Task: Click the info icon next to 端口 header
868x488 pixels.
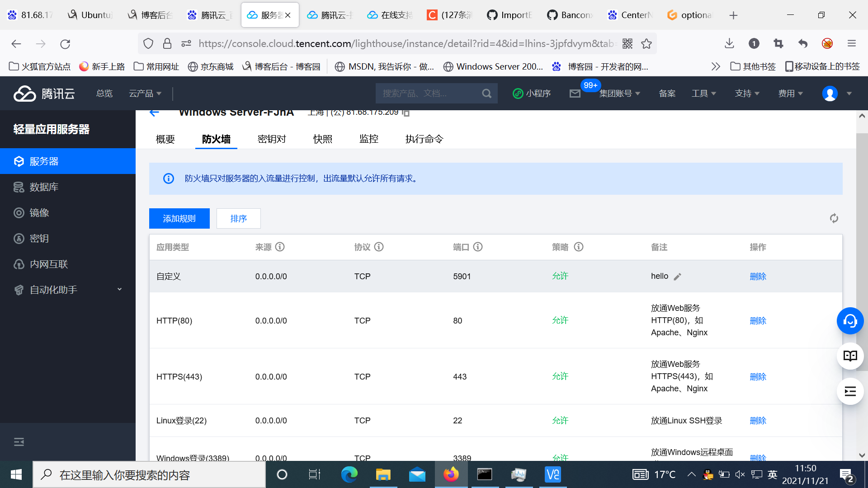Action: tap(478, 247)
